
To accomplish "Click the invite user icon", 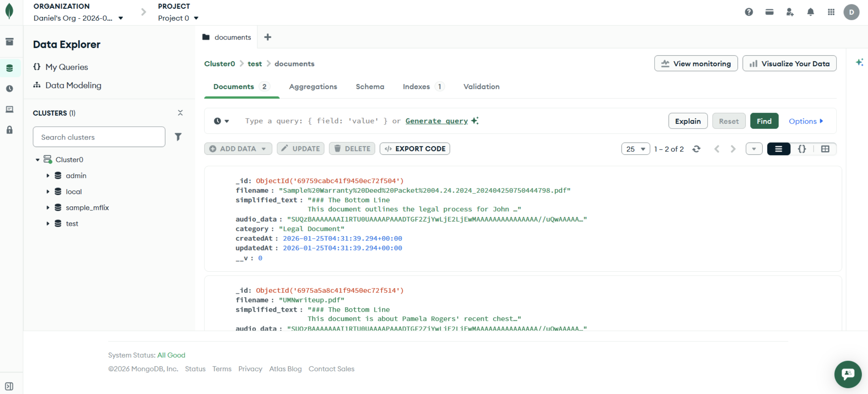I will [790, 12].
